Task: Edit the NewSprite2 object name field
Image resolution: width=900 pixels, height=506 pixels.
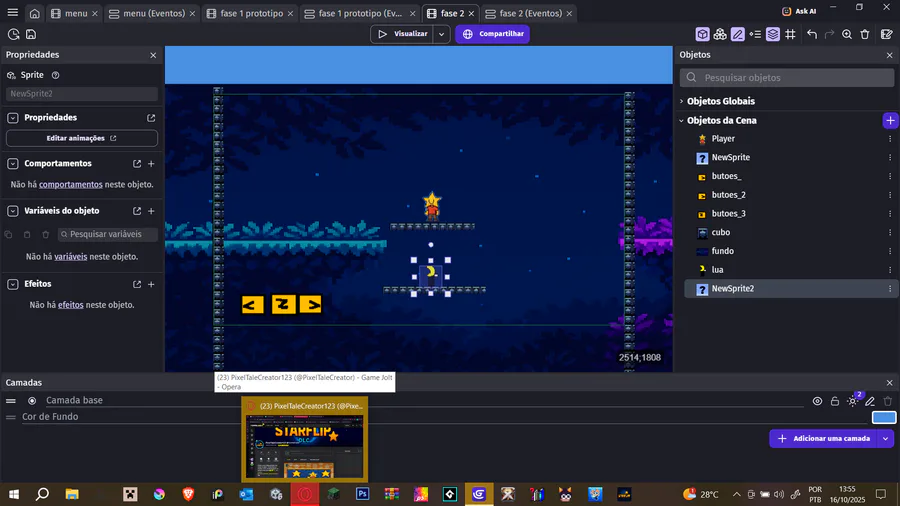Action: coord(82,94)
